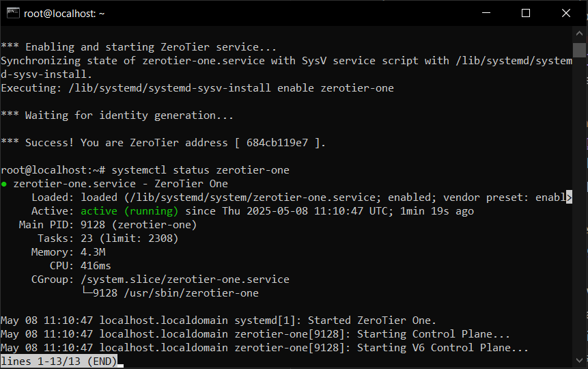Click the 'active (running)' status text
The height and width of the screenshot is (369, 588).
[129, 211]
